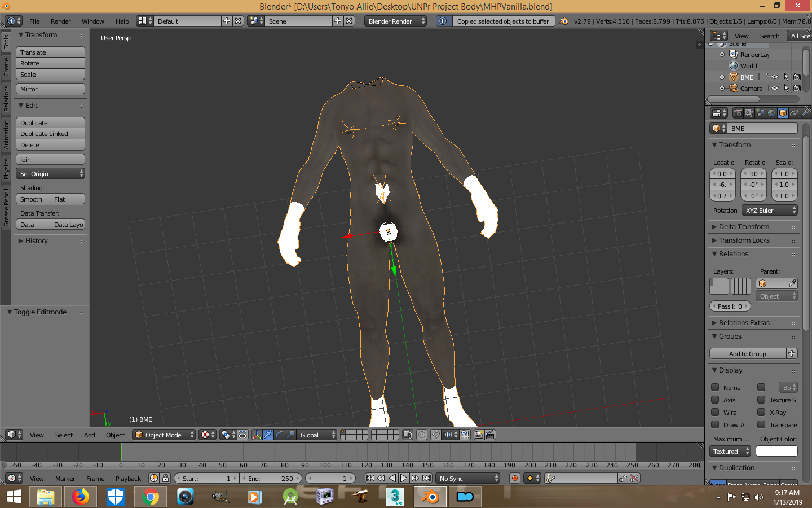Image resolution: width=812 pixels, height=508 pixels.
Task: Click the Camera object icon in outliner
Action: coord(734,89)
